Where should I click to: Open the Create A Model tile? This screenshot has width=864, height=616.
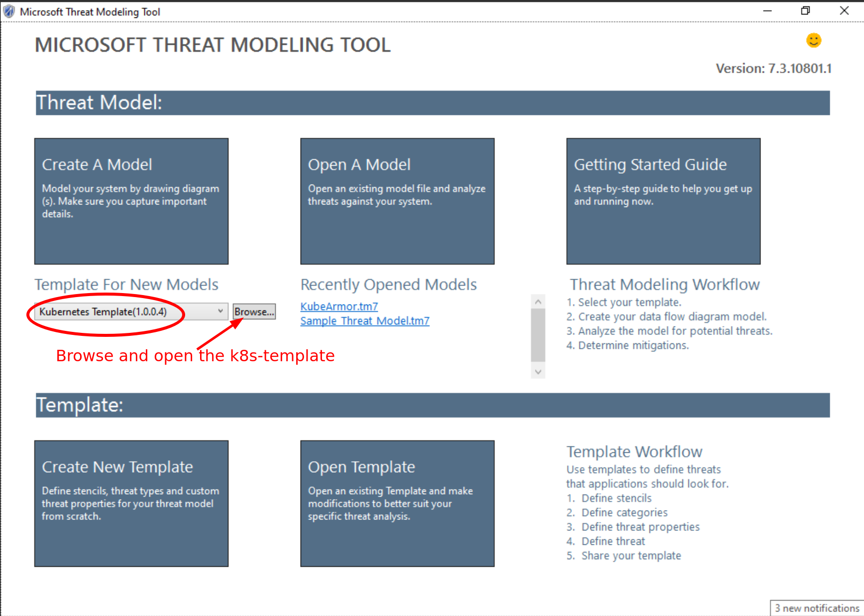point(131,201)
